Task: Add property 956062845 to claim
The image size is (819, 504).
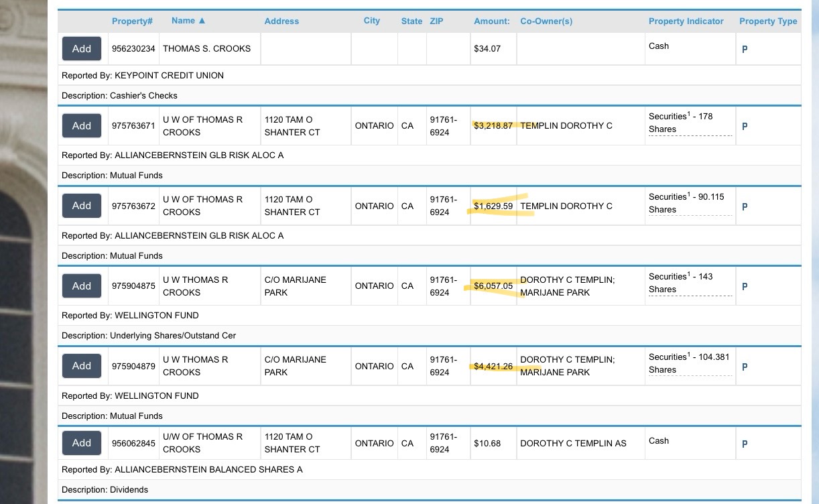Action: [x=82, y=443]
